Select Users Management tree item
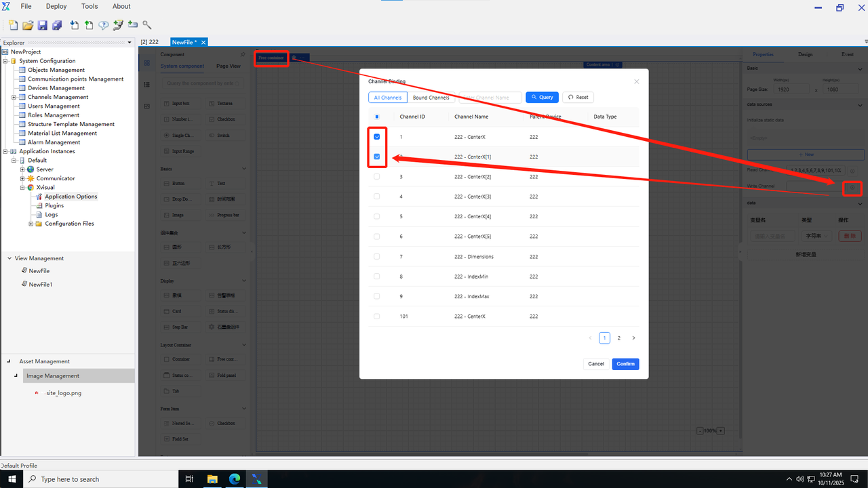Image resolution: width=868 pixels, height=488 pixels. click(54, 106)
